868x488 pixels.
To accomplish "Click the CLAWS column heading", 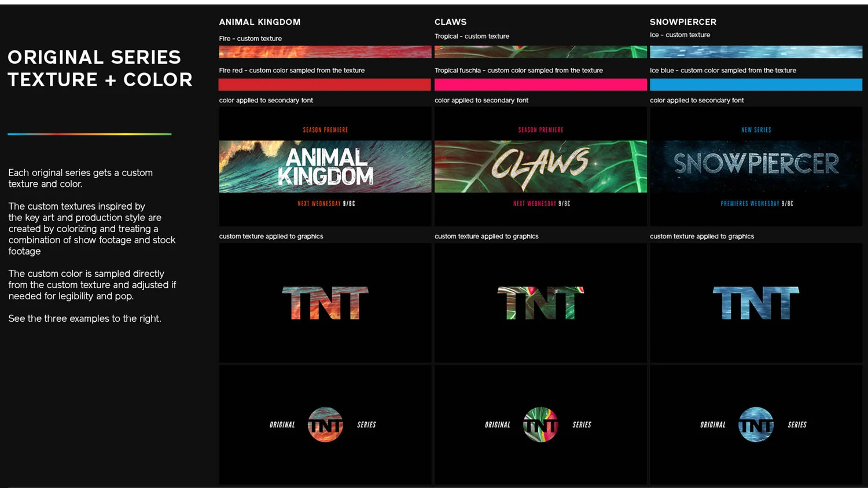I will [x=450, y=22].
